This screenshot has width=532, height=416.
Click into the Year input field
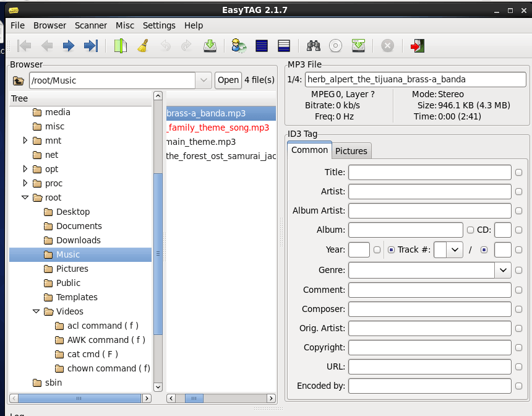coord(359,250)
